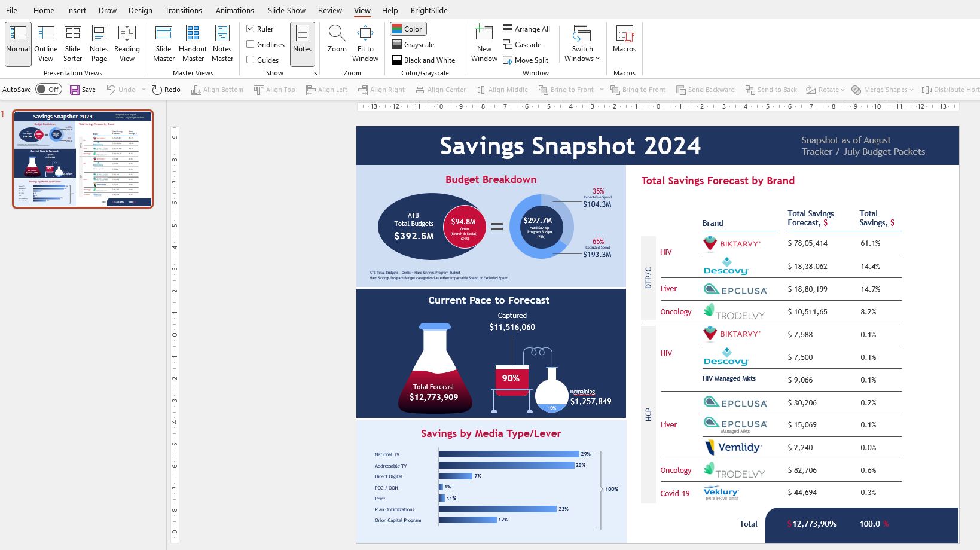The image size is (980, 550).
Task: Open the Macros tool
Action: (624, 39)
